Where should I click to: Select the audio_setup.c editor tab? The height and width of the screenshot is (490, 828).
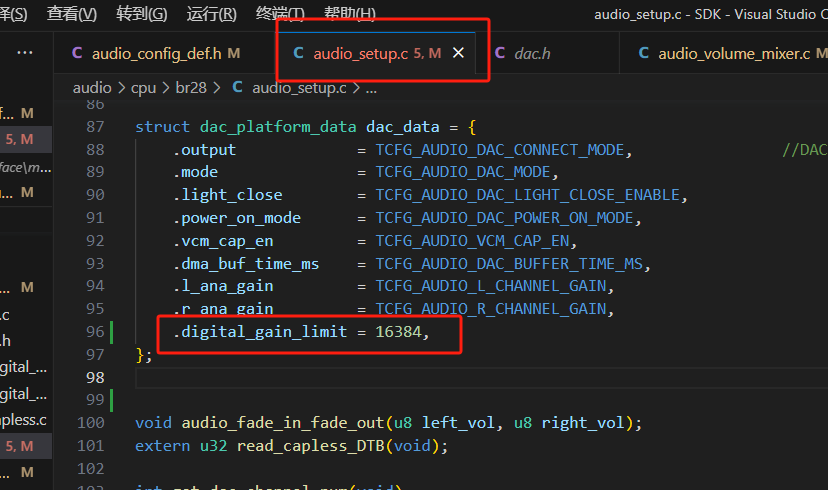377,53
